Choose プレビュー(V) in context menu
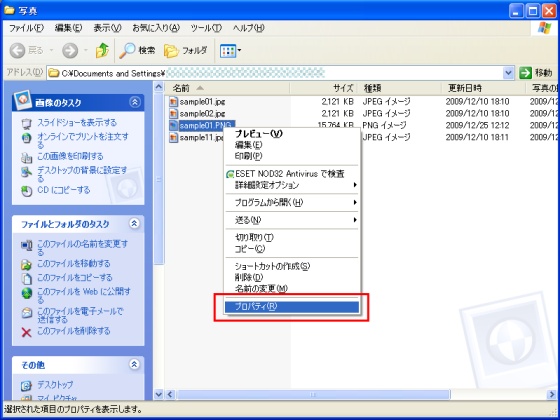This screenshot has width=560, height=420. [x=292, y=134]
